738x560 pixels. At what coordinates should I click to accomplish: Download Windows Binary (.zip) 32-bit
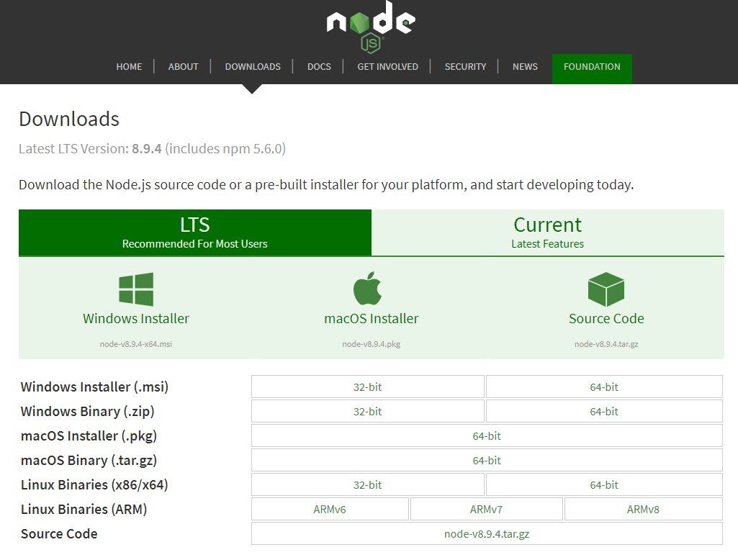tap(368, 411)
